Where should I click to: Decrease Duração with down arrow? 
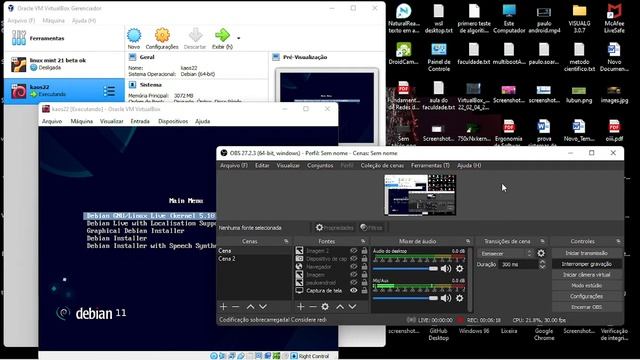pos(542,267)
